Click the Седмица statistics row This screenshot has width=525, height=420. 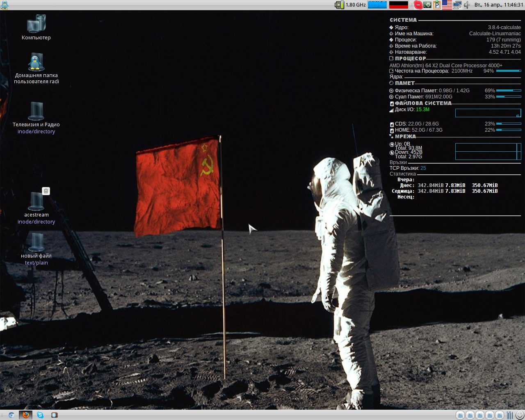(445, 191)
